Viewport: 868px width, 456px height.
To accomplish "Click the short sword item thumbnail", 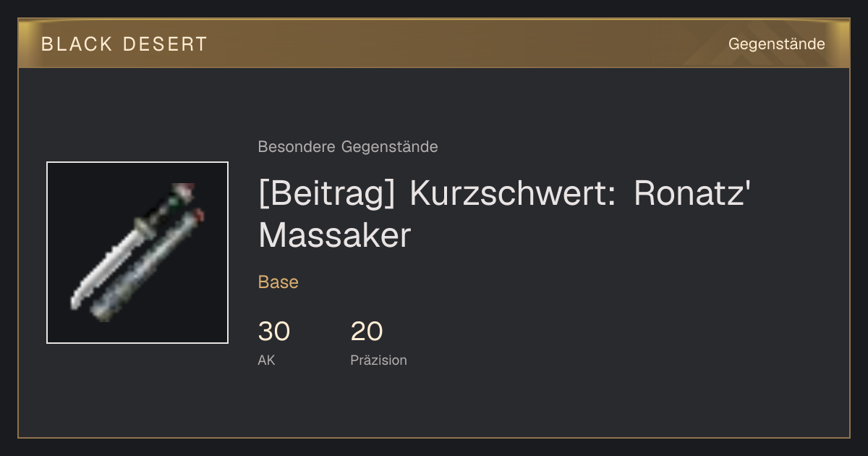I will [137, 253].
